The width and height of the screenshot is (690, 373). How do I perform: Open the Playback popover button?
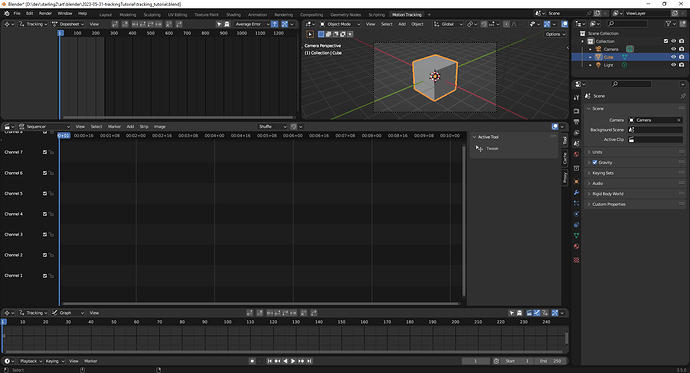(31, 361)
